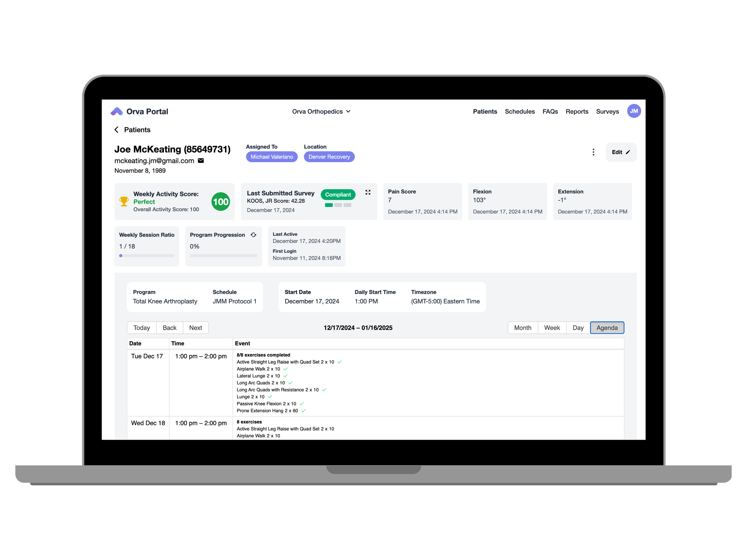
Task: Click the green 100 score badge
Action: 221,202
